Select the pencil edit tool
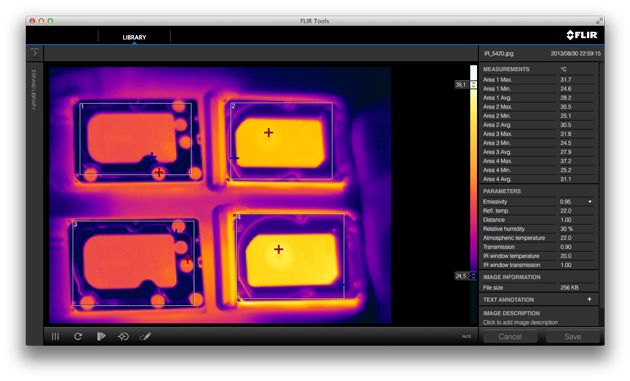The width and height of the screenshot is (630, 381). coord(145,336)
